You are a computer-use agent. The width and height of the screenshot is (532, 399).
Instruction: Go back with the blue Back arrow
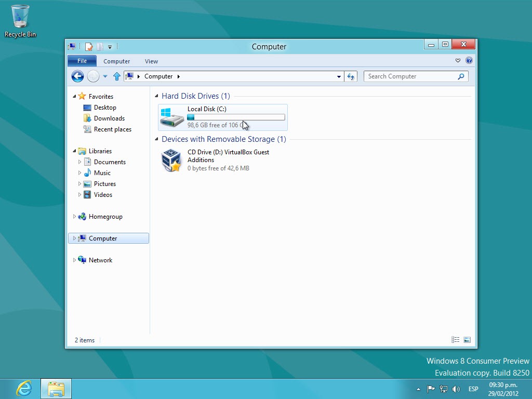click(78, 76)
